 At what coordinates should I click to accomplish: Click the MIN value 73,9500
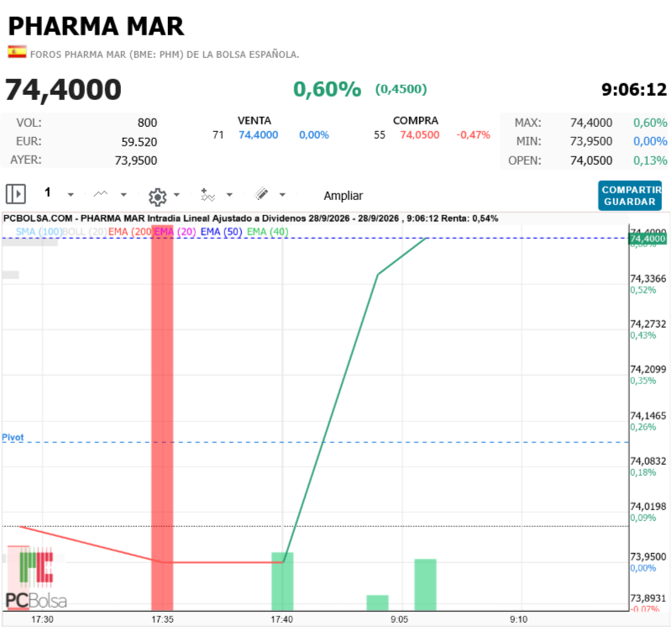(x=591, y=141)
